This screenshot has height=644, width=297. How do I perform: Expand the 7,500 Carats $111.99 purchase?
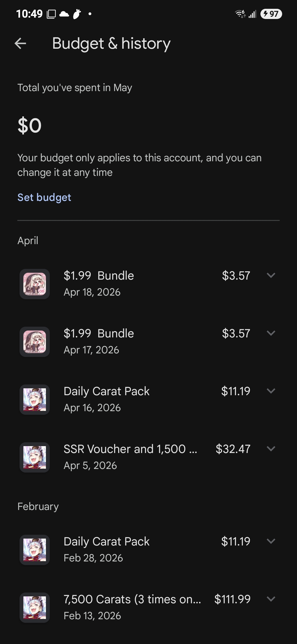[x=271, y=599]
